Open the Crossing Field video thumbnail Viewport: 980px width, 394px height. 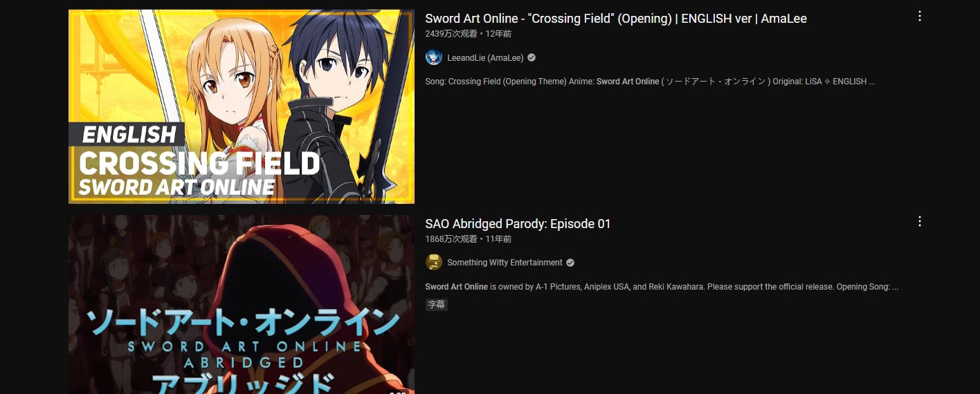click(x=242, y=106)
